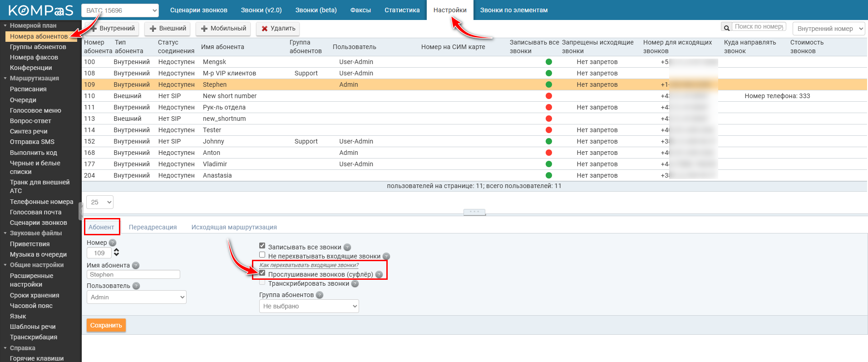Open Телефонные номера in the sidebar
Viewport: 868px width, 362px height.
42,202
